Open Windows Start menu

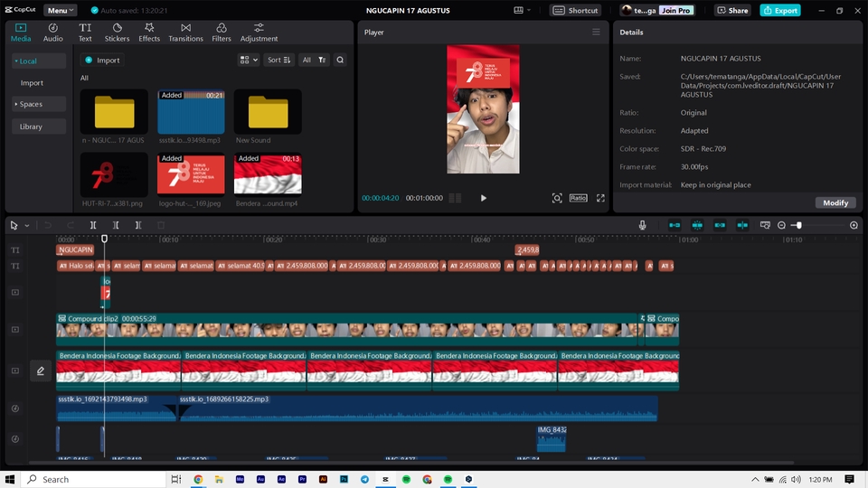[10, 479]
